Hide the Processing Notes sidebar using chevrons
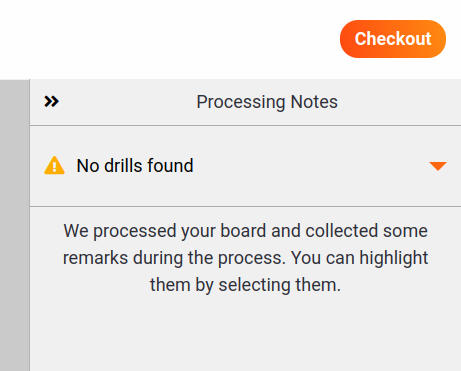The image size is (461, 371). (52, 101)
